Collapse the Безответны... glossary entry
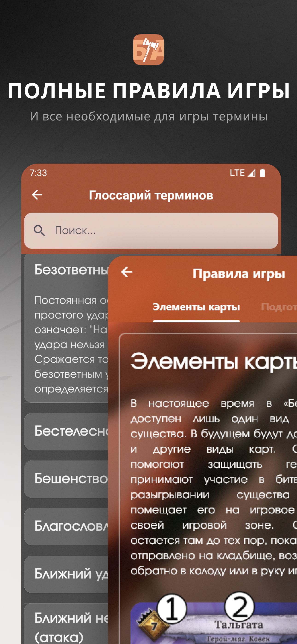 click(x=71, y=270)
